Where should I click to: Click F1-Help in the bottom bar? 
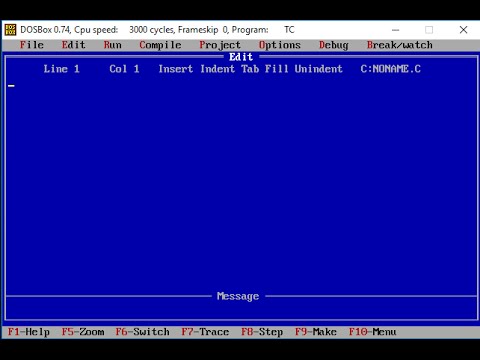pos(29,332)
